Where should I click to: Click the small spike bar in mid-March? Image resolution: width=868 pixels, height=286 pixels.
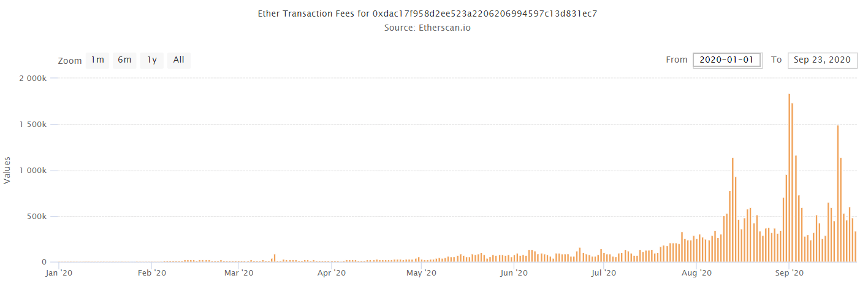(275, 258)
